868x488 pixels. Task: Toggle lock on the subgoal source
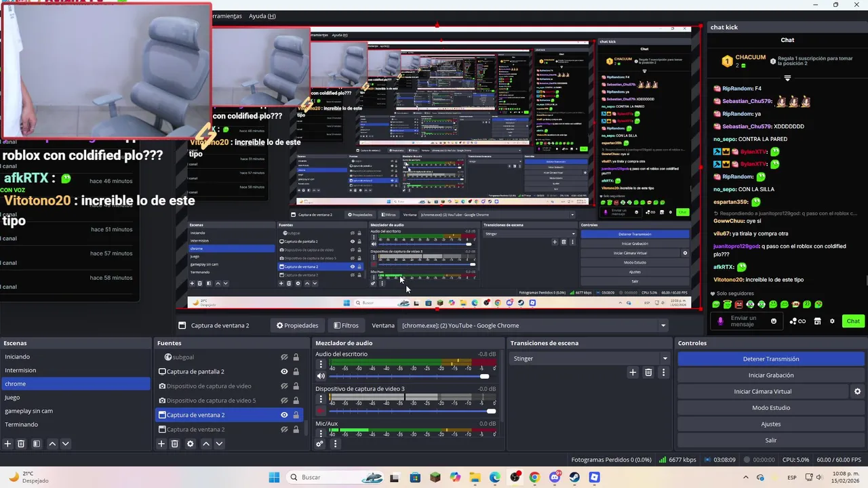(x=296, y=357)
